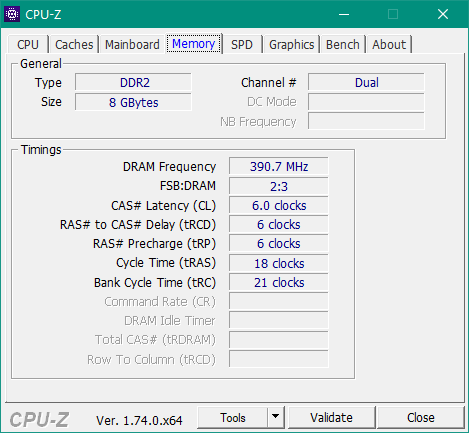The height and width of the screenshot is (433, 469).
Task: Click the CAS# Latency (CL) label
Action: (x=163, y=206)
